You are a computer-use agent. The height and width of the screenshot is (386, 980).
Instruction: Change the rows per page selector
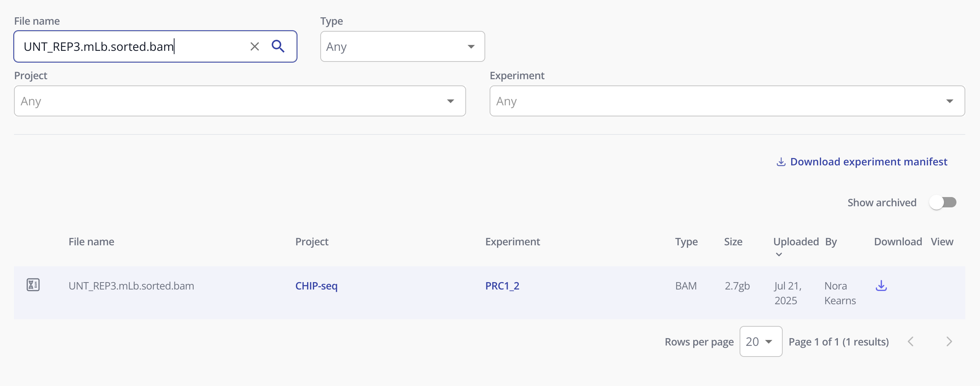(760, 341)
